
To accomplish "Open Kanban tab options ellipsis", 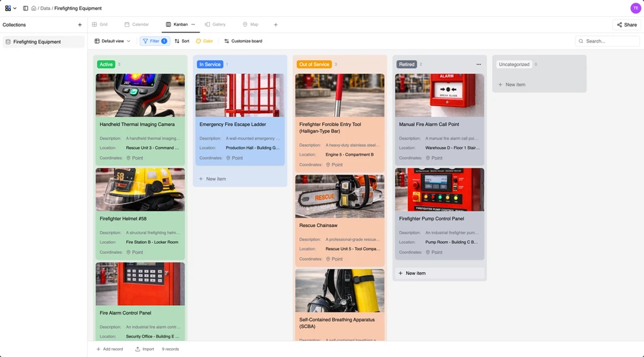I will [194, 25].
